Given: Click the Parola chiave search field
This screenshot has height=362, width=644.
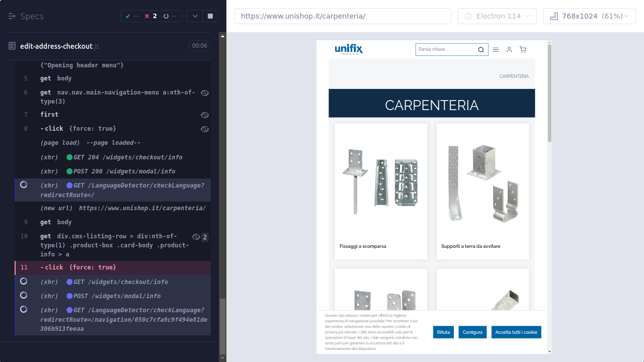Looking at the screenshot, I should point(445,50).
